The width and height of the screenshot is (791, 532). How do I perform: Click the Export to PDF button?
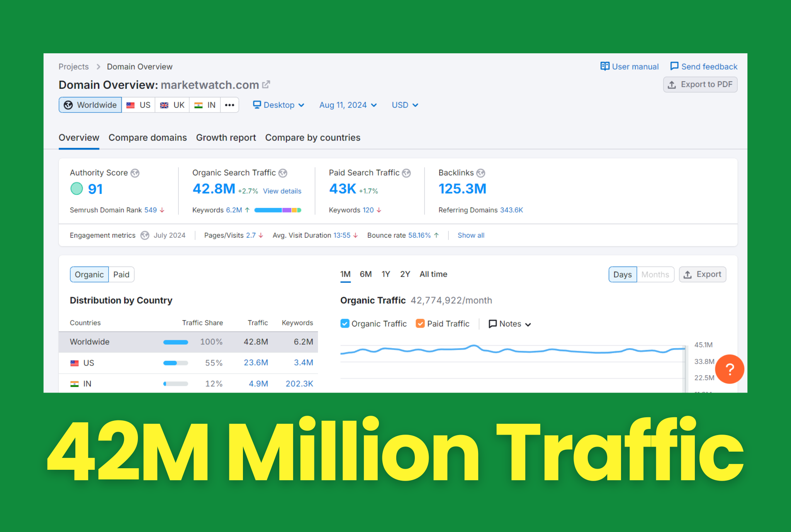click(x=700, y=85)
